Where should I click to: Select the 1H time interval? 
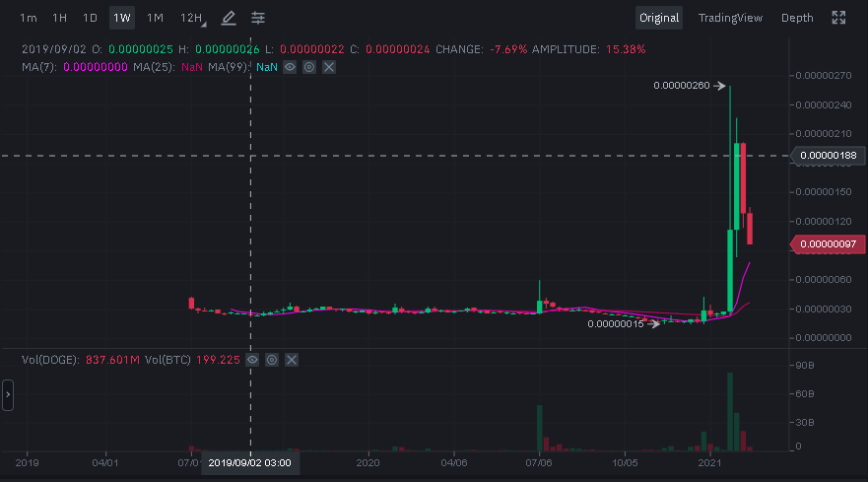[x=59, y=18]
